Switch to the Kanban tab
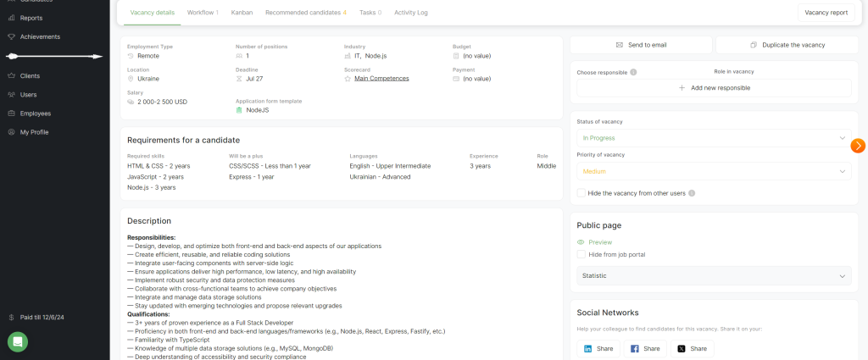This screenshot has width=868, height=360. [x=242, y=13]
